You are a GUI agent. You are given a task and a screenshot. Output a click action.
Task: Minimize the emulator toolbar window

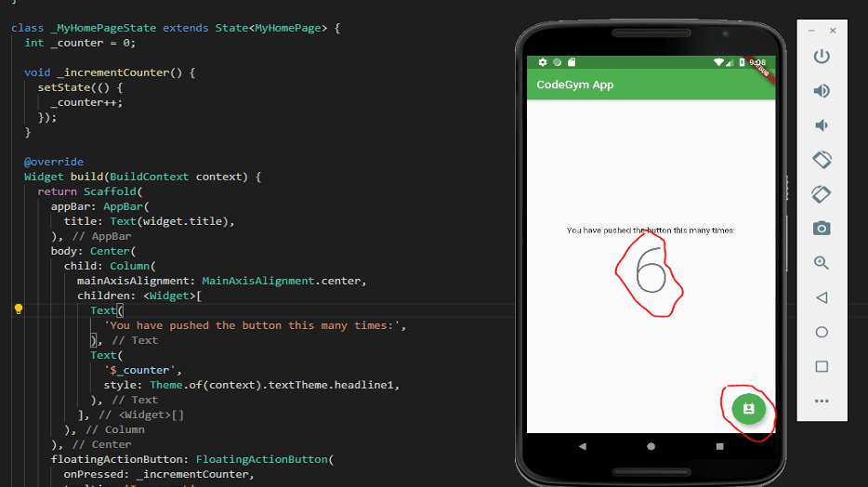pyautogui.click(x=811, y=31)
